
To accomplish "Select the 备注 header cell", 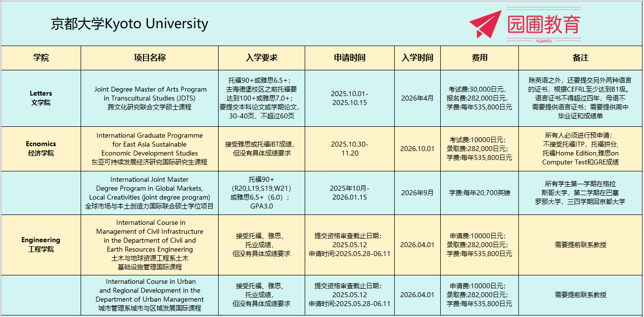I will pos(580,58).
